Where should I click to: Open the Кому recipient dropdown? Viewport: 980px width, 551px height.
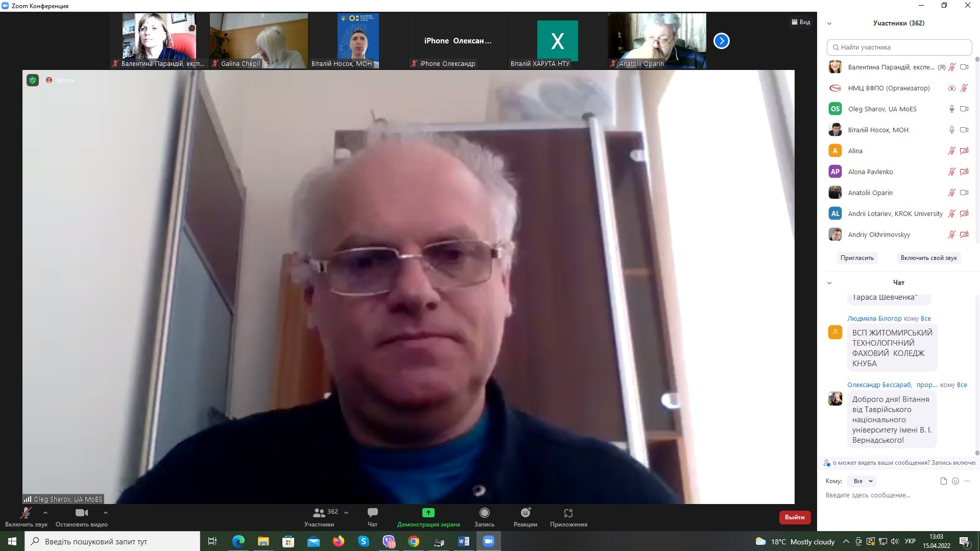tap(862, 481)
